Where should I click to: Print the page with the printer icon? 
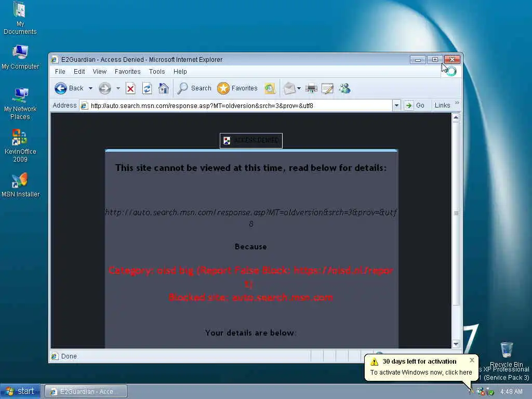click(x=311, y=88)
